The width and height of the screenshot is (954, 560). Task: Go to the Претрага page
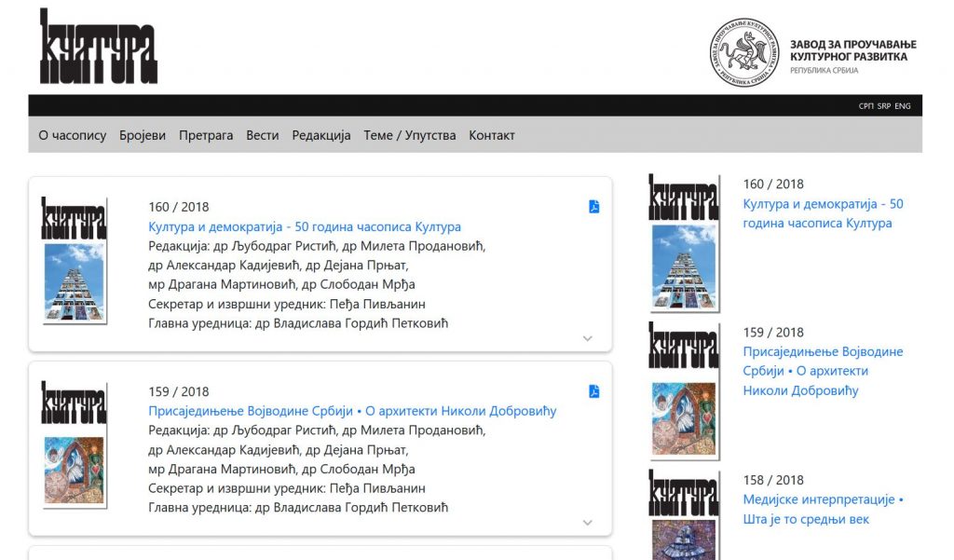coord(206,135)
